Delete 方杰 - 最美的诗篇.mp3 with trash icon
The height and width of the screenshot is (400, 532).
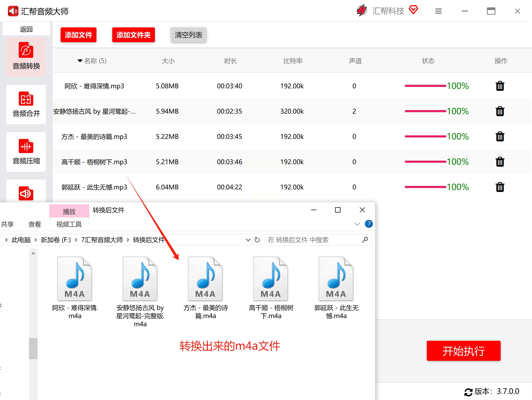[x=500, y=137]
